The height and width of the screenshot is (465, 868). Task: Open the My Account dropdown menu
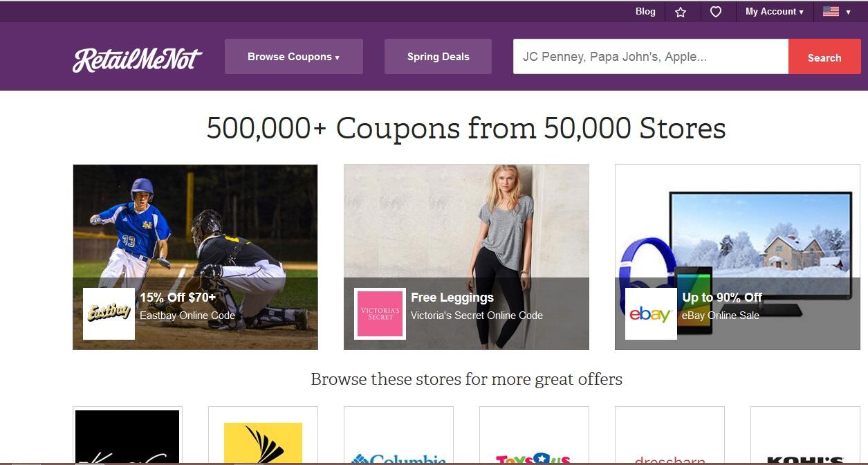click(x=774, y=12)
